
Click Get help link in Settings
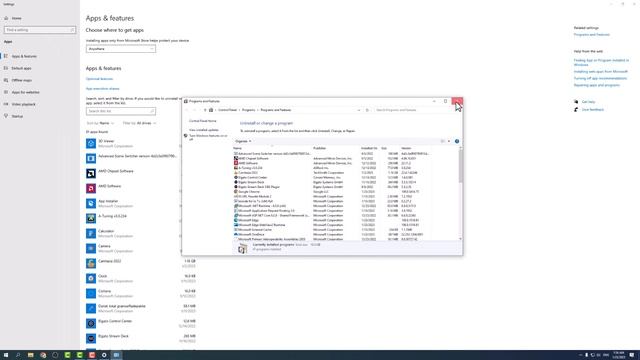click(588, 102)
